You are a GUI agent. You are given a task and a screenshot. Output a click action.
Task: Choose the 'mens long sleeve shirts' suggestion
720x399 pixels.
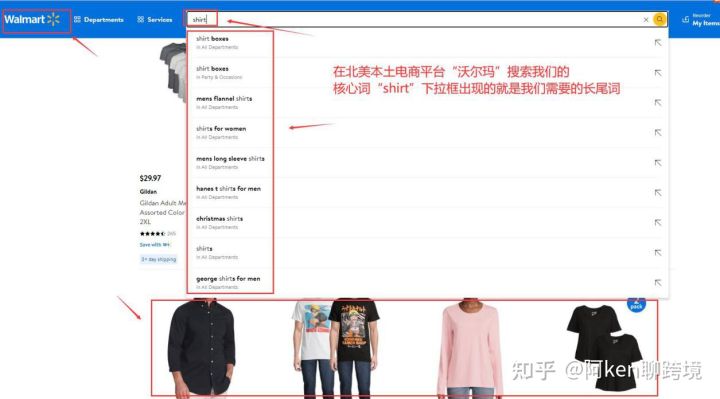427,163
